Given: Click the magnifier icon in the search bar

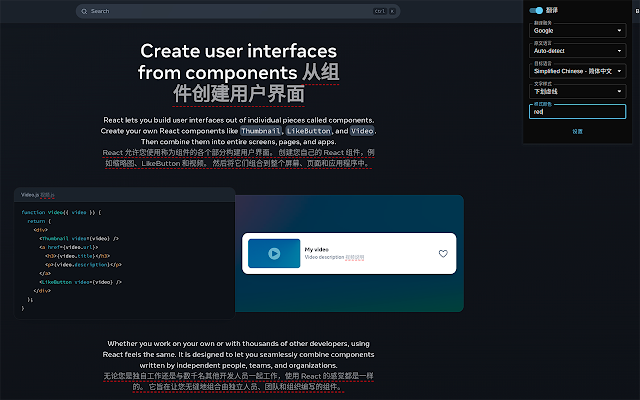Looking at the screenshot, I should tap(84, 11).
